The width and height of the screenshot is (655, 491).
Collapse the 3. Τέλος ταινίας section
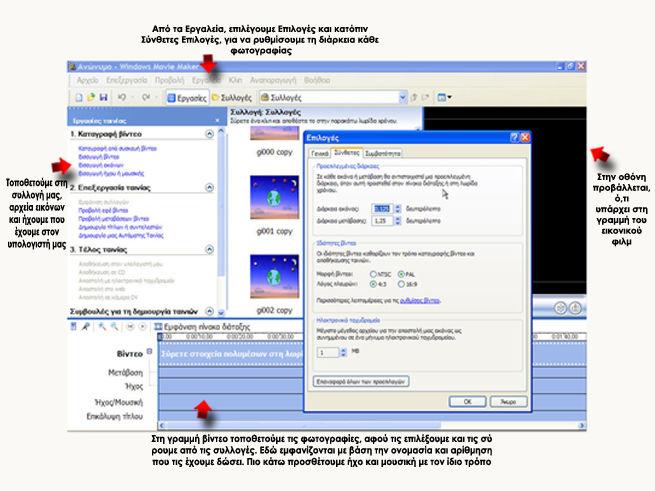(210, 249)
